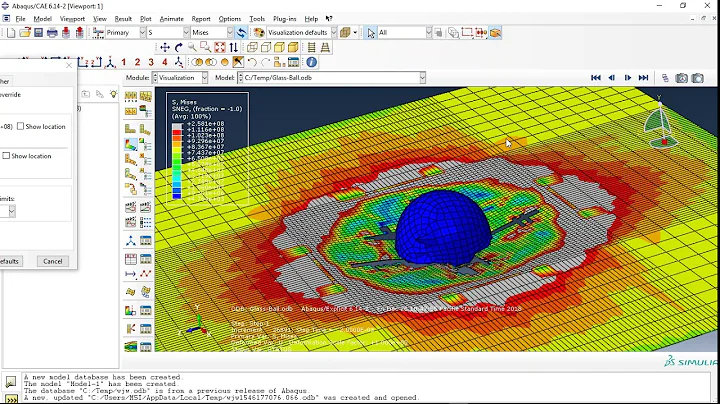Open the XY data table icon
720x404 pixels.
(131, 259)
